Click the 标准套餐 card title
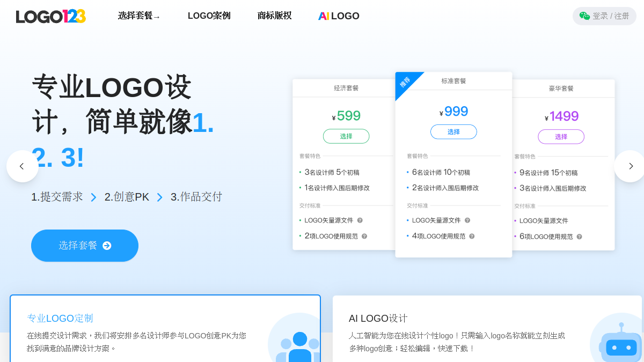644x362 pixels. click(453, 81)
